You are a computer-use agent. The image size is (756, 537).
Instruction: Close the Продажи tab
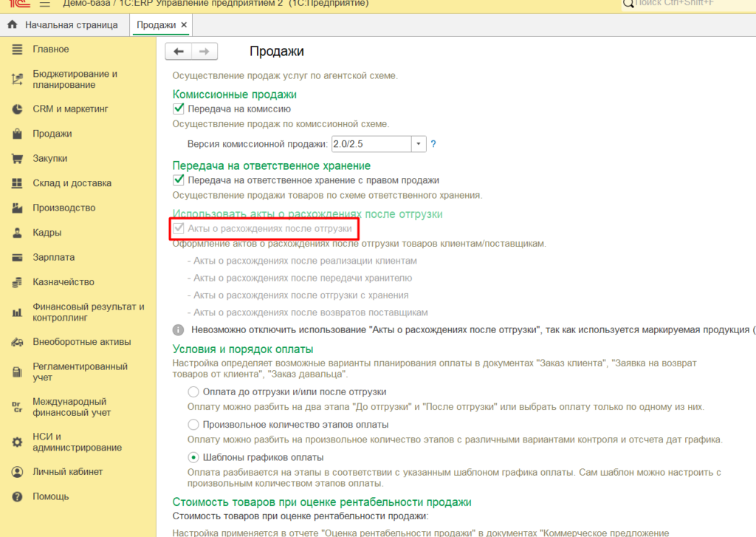coord(184,25)
